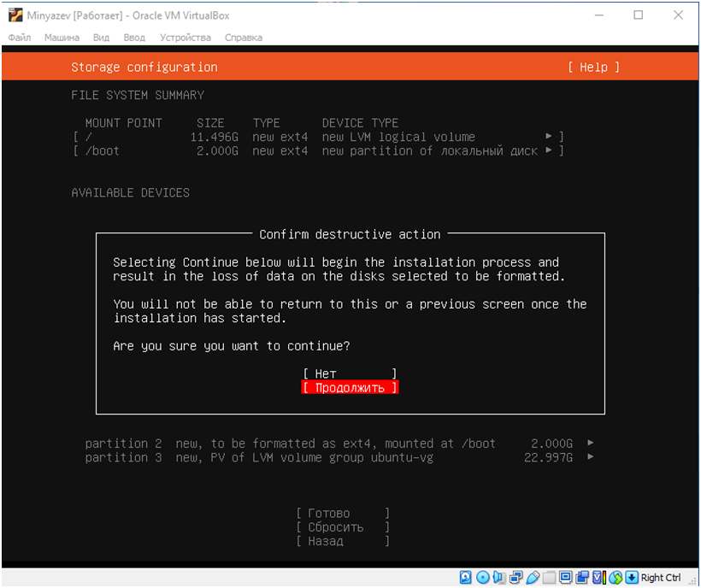701x588 pixels.
Task: Open the Ввод menu
Action: (134, 38)
